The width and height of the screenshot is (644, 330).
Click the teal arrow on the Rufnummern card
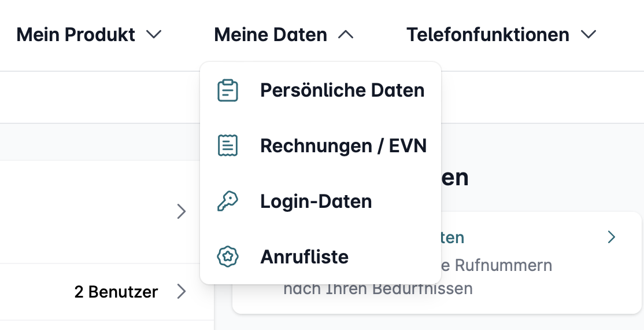(x=612, y=237)
